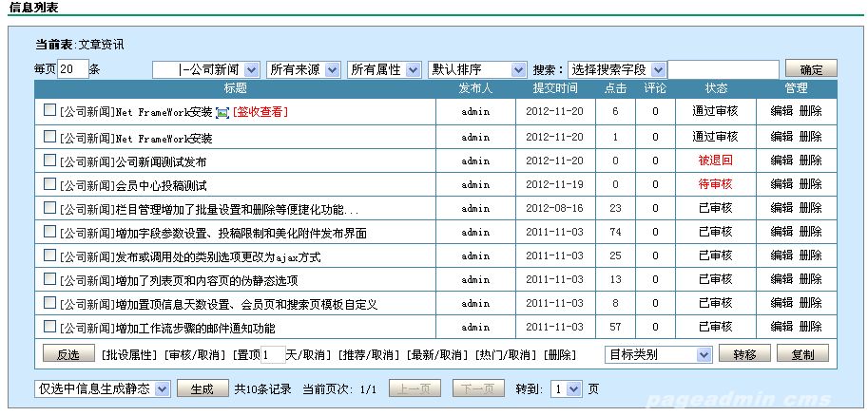Screen dimensions: 868x416
Task: Open the 默认排序 sorting dropdown
Action: point(477,69)
